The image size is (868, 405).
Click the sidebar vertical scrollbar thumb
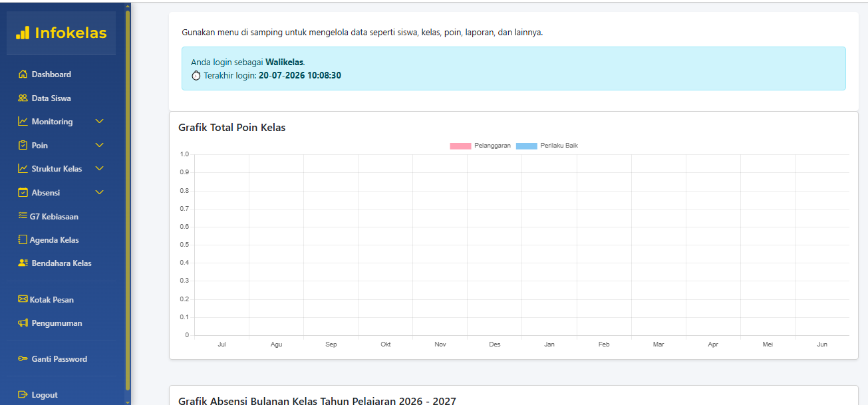(x=128, y=200)
